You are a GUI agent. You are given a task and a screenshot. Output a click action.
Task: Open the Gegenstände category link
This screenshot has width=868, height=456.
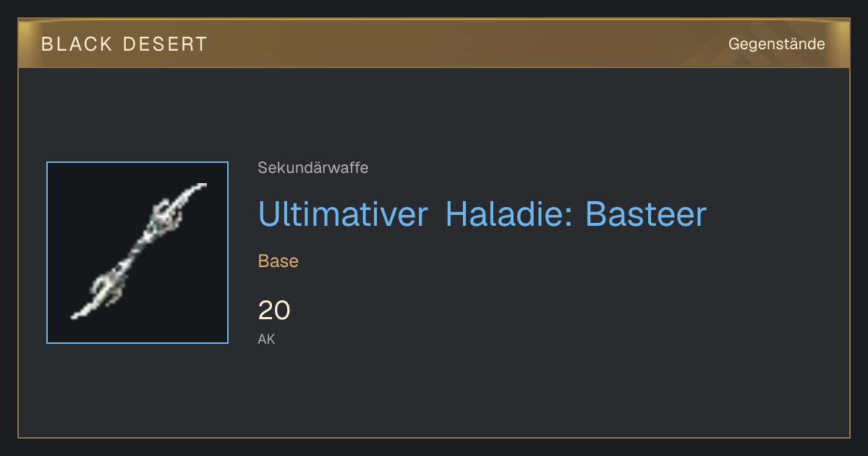pos(776,44)
